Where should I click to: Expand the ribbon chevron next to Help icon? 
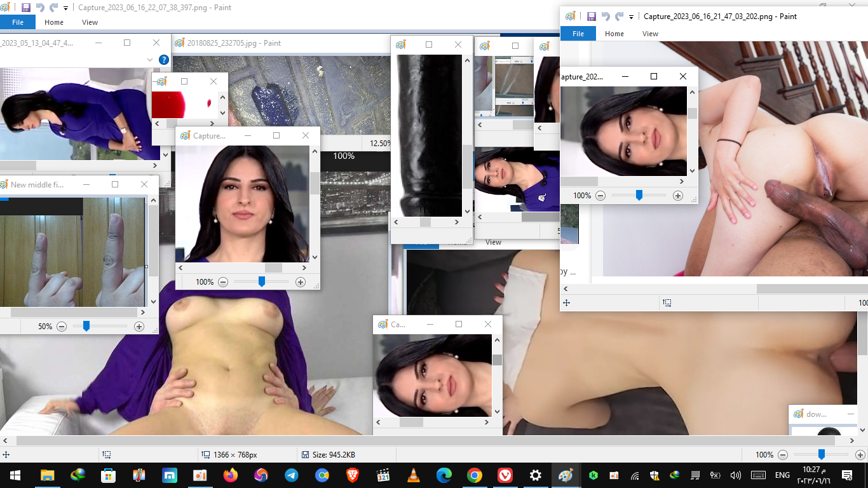point(150,60)
